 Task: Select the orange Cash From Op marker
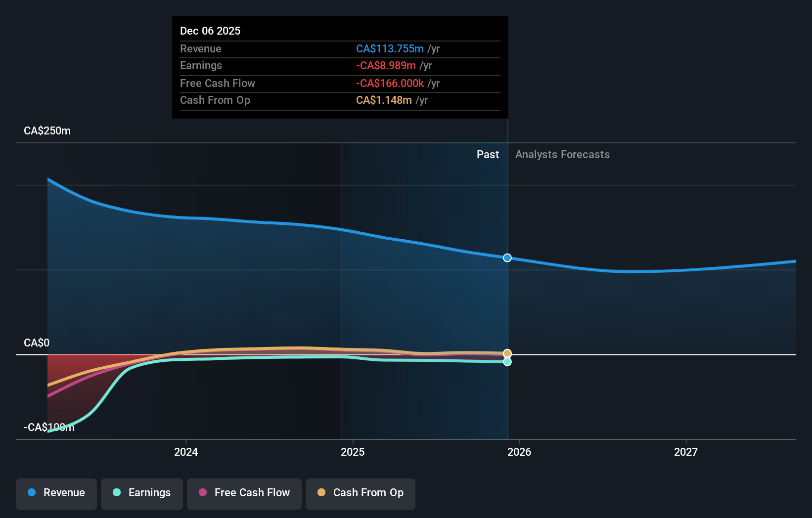(x=507, y=353)
